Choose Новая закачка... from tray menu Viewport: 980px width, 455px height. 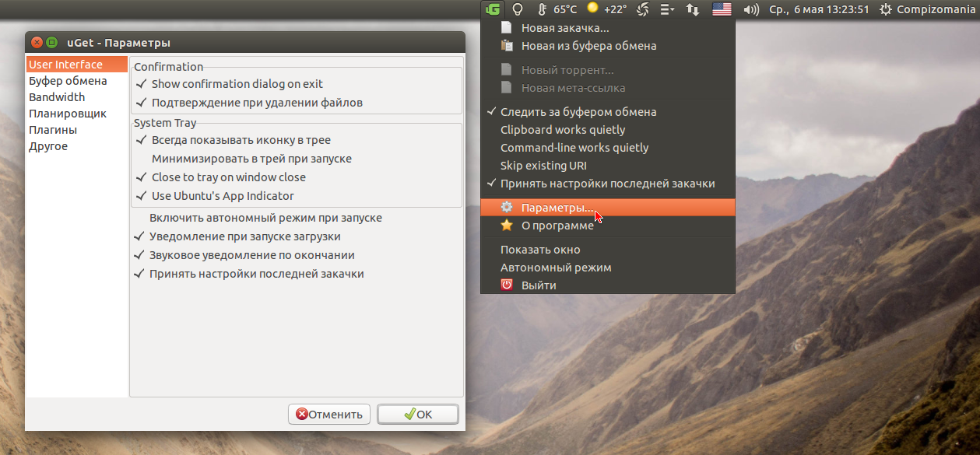pyautogui.click(x=608, y=27)
